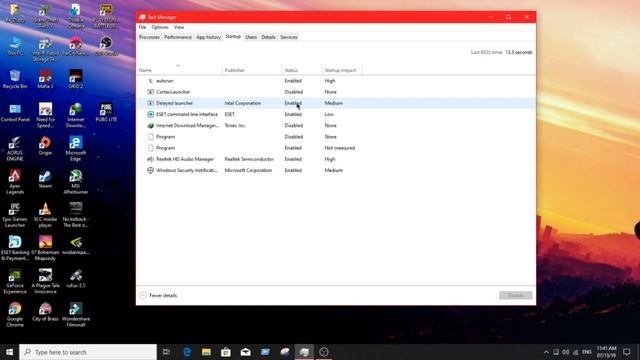Viewport: 640px width, 360px height.
Task: Launch the Epic Games Launcher shortcut
Action: [15, 216]
